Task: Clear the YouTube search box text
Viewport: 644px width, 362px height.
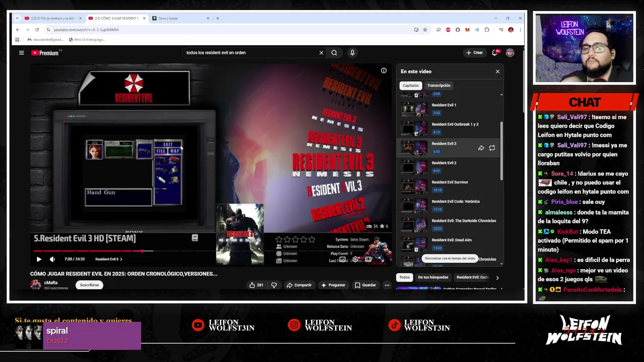Action: 321,53
